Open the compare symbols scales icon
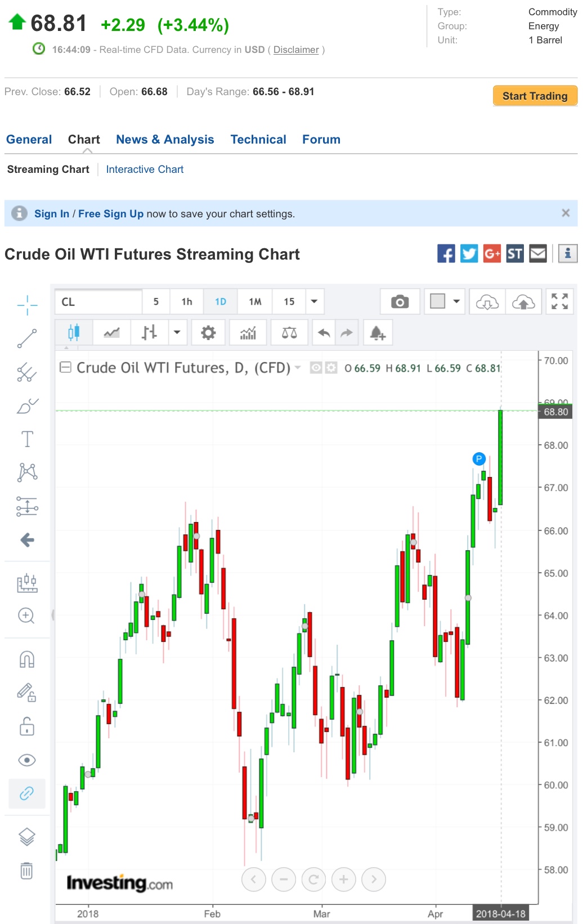Viewport: 583px width, 924px height. pyautogui.click(x=289, y=333)
